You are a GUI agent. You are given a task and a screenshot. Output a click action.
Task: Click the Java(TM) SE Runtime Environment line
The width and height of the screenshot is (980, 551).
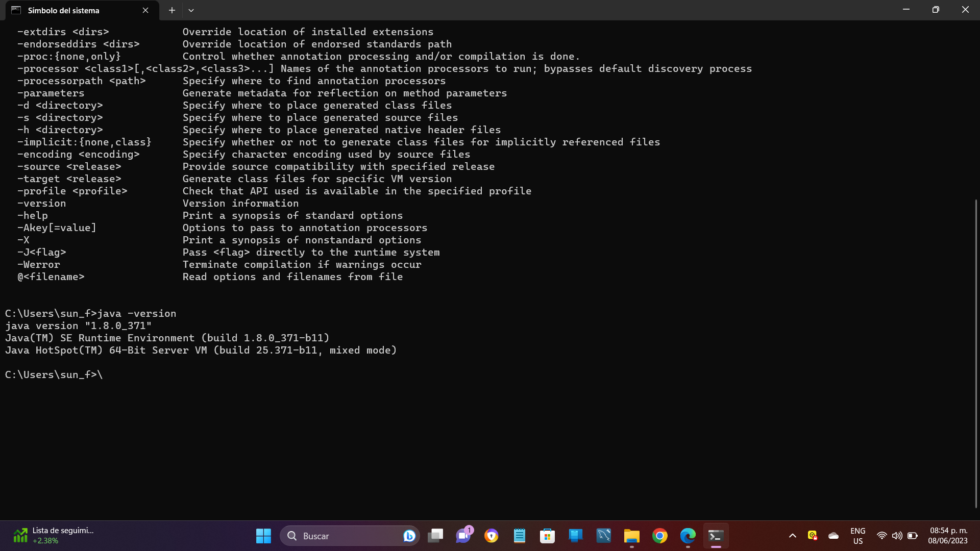167,338
